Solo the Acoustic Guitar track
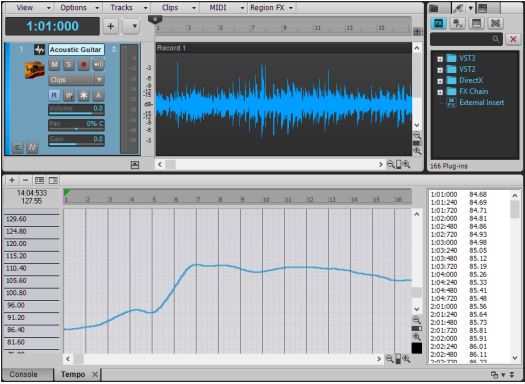The height and width of the screenshot is (384, 525). click(x=69, y=64)
